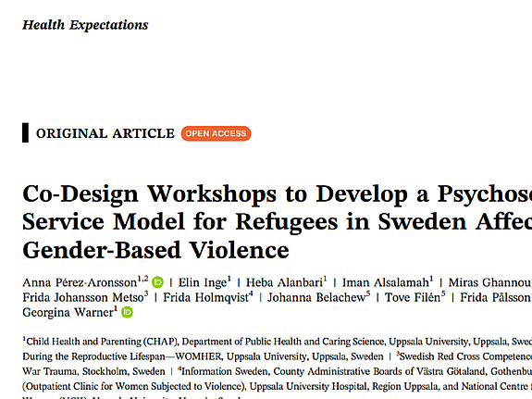
Task: Open ORCID icon next to Anna Pérez-Aronsson
Action: point(157,282)
